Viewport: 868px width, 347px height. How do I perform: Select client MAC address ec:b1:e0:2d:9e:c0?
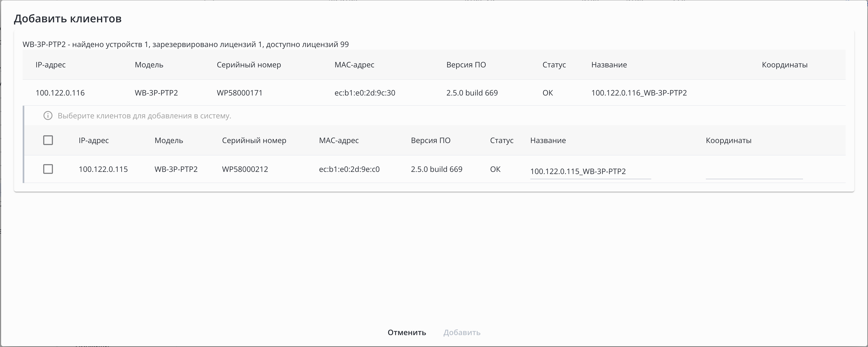pyautogui.click(x=349, y=169)
